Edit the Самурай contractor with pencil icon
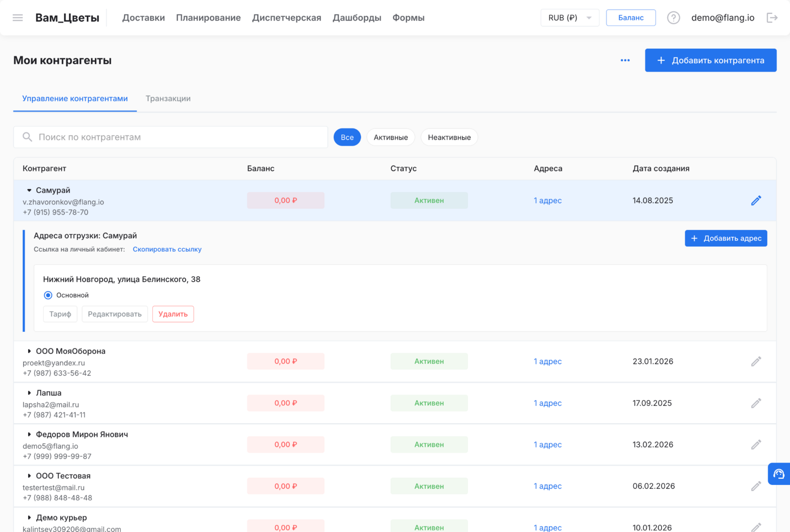Image resolution: width=790 pixels, height=532 pixels. tap(756, 200)
